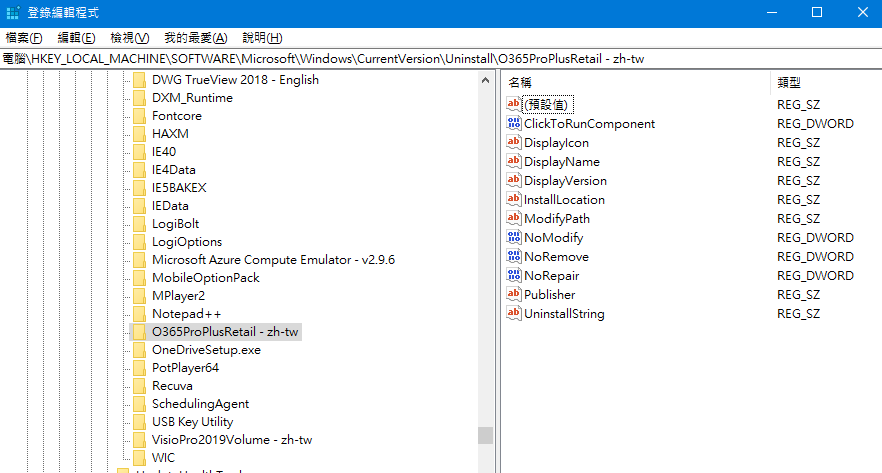Maximize the 登錄編輯程式 window
The image size is (882, 473).
click(x=817, y=12)
